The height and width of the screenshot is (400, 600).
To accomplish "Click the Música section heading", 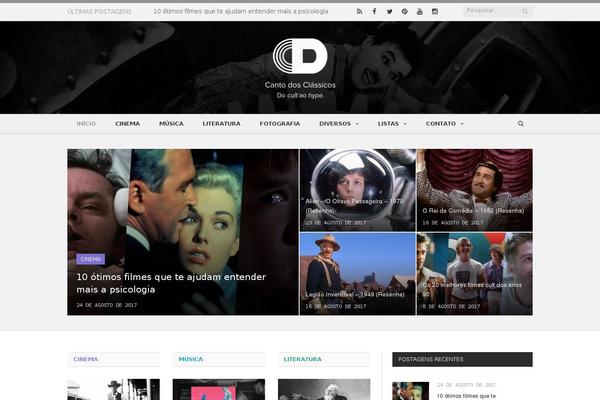I will 191,359.
